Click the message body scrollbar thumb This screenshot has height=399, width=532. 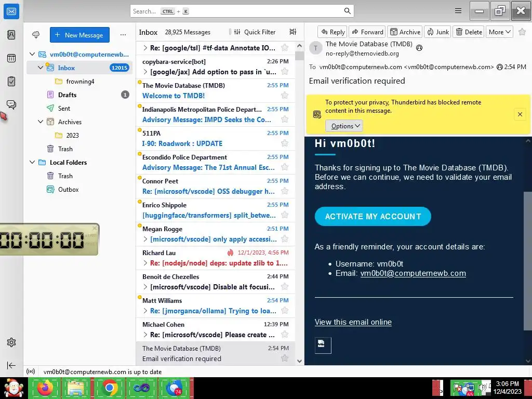coord(528,261)
